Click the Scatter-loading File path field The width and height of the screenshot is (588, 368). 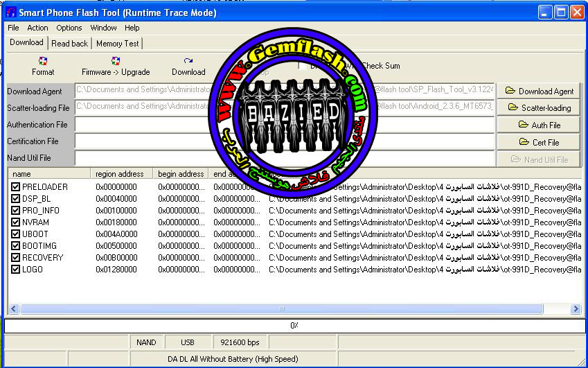point(285,107)
